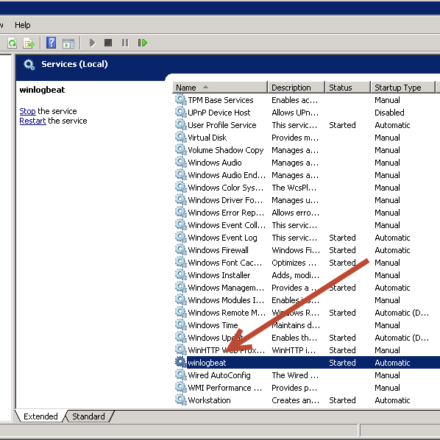
Task: Select the Windows Managem... service name
Action: (226, 288)
